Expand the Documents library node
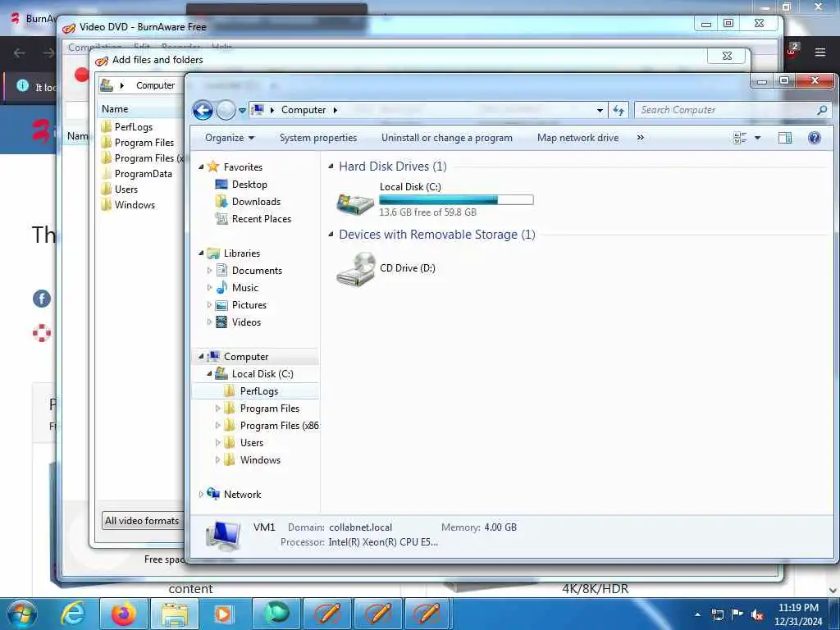This screenshot has height=630, width=840. coord(209,271)
